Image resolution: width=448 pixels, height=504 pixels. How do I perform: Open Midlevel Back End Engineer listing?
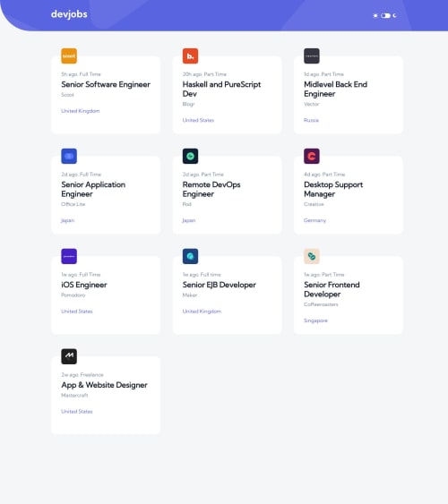pyautogui.click(x=335, y=89)
